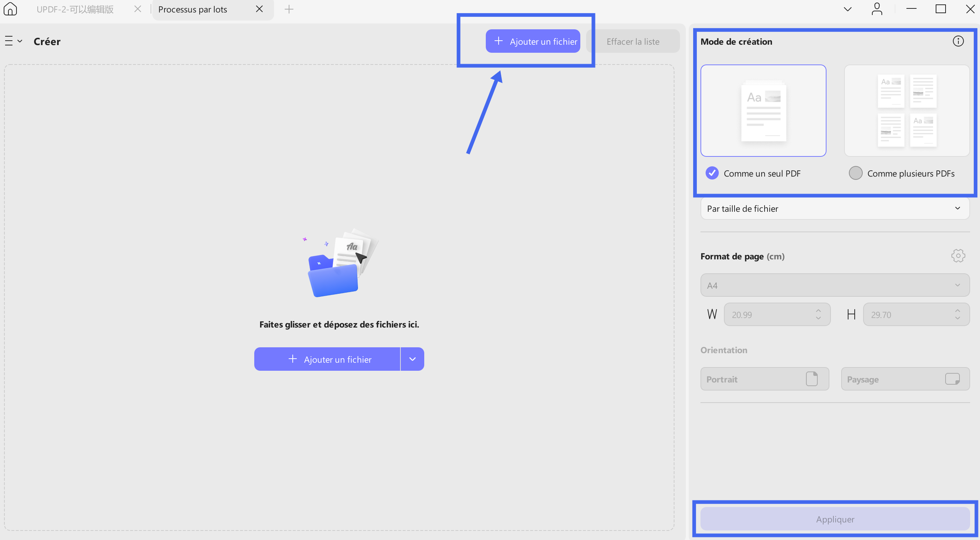Expand the tab list chevron in title bar

(x=847, y=9)
